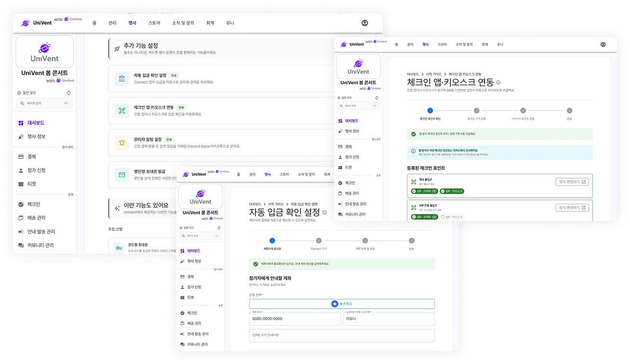
Task: Click sparkle icon beside 이런 기능도 있어요 heading
Action: coord(117,208)
